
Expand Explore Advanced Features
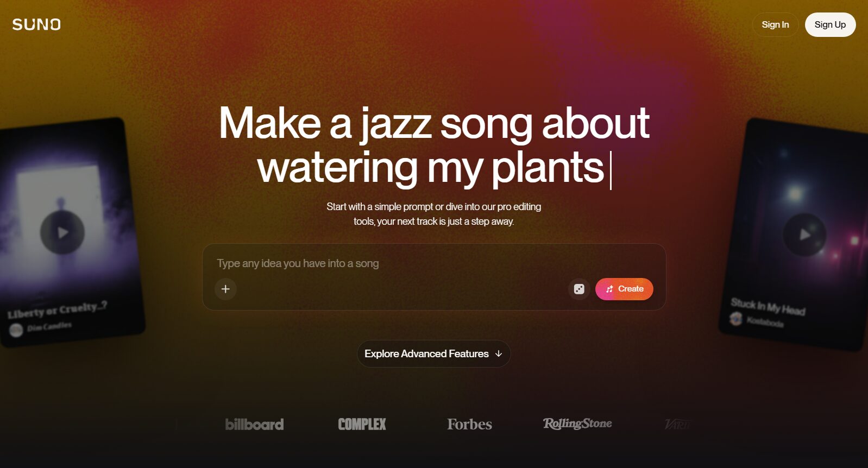point(433,354)
